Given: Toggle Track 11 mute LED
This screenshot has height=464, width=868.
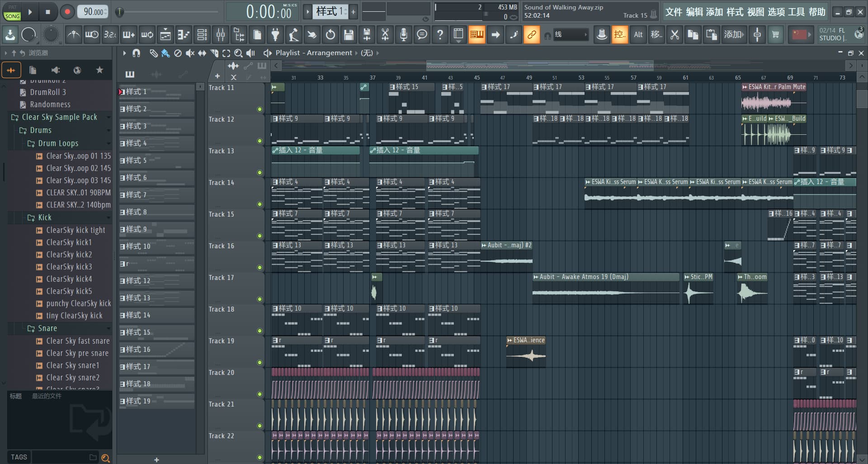Looking at the screenshot, I should (x=259, y=109).
